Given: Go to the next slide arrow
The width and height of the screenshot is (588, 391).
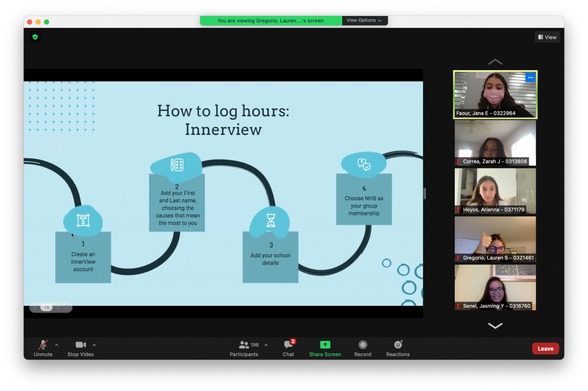Looking at the screenshot, I should (58, 307).
